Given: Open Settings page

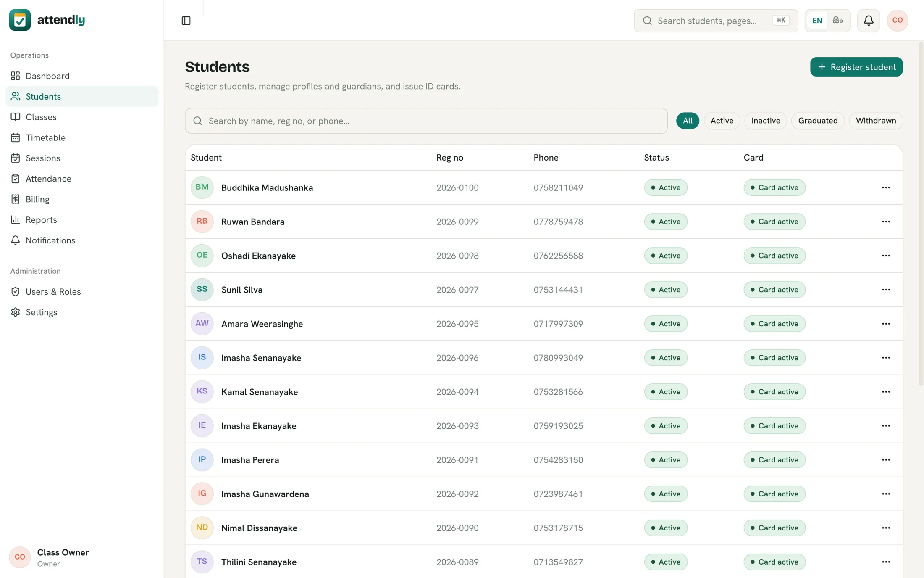Looking at the screenshot, I should click(82, 312).
